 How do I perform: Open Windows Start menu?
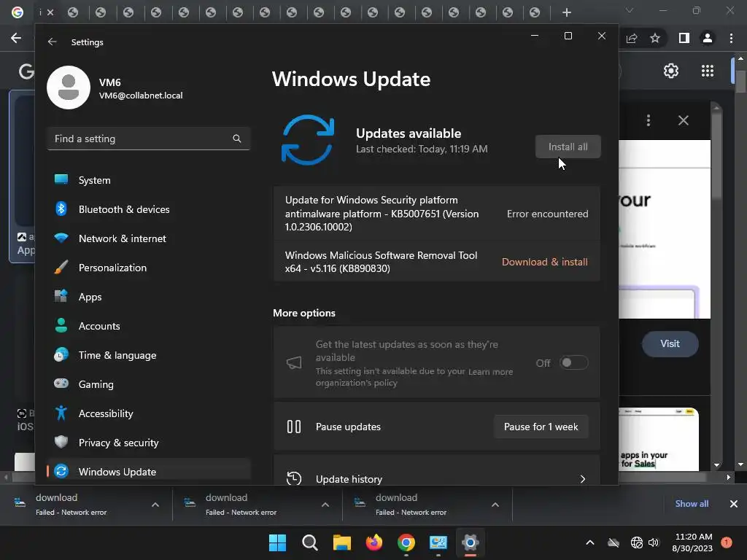click(277, 542)
